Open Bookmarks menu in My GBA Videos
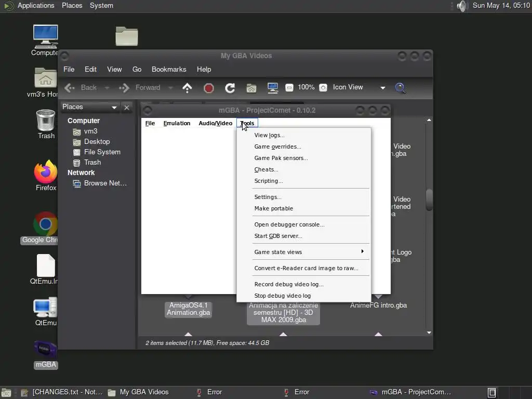The width and height of the screenshot is (532, 399). pos(169,69)
